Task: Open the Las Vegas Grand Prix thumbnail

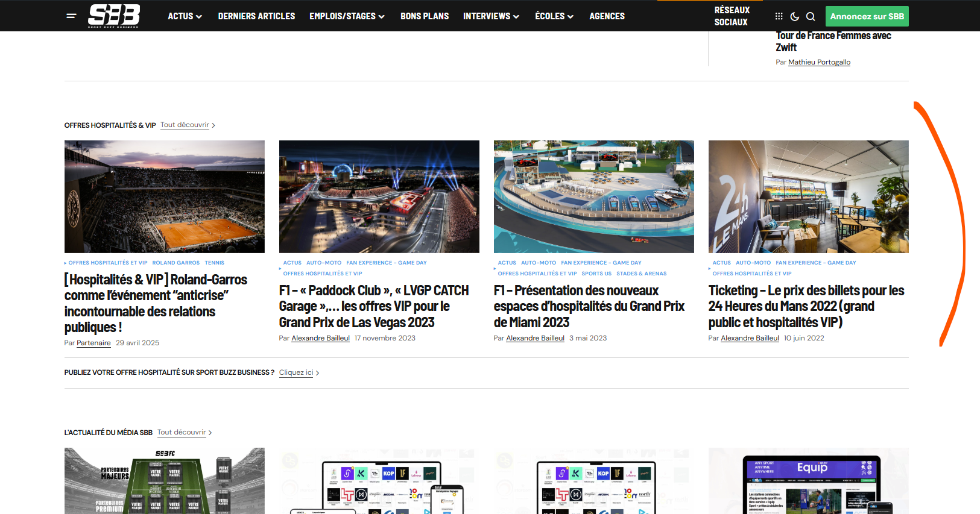Action: (x=379, y=196)
